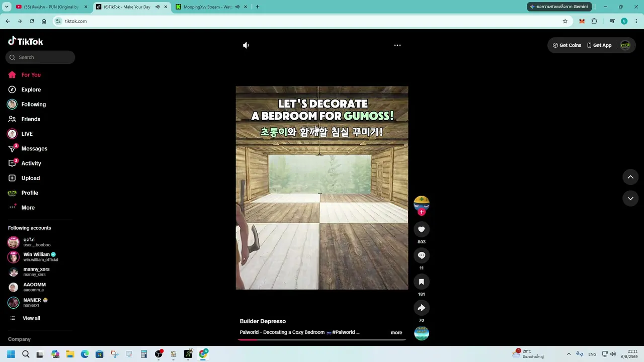Open the MetaMask fox extension
Image resolution: width=644 pixels, height=362 pixels.
582,21
